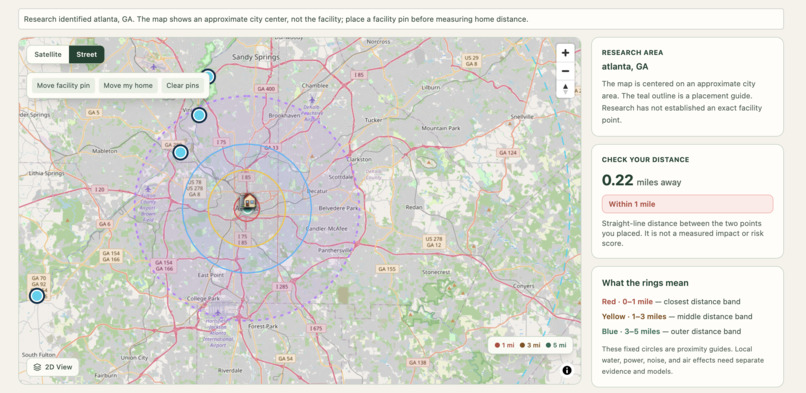Click the Panthersville map label
Viewport: 806px width, 393px height.
(x=336, y=250)
